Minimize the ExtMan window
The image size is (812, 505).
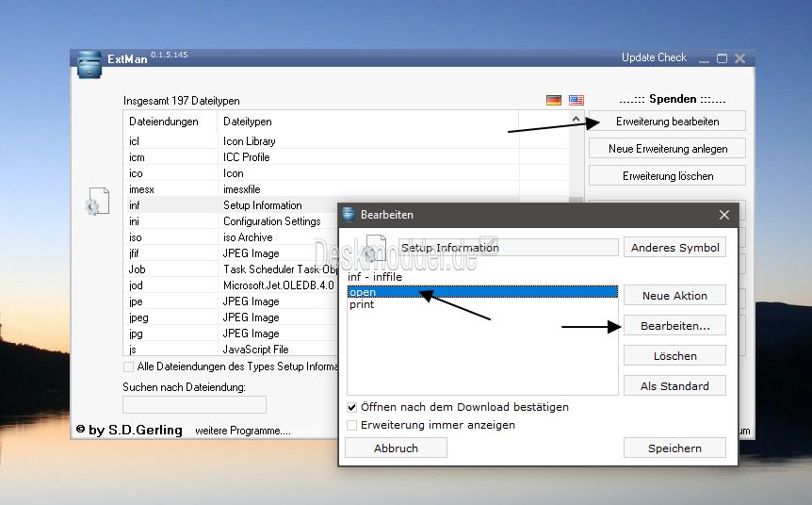704,59
